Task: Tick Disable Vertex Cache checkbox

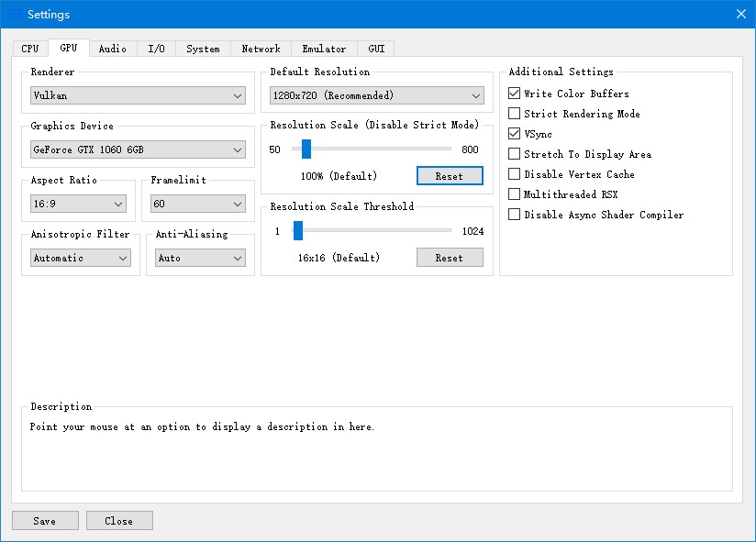Action: tap(515, 174)
